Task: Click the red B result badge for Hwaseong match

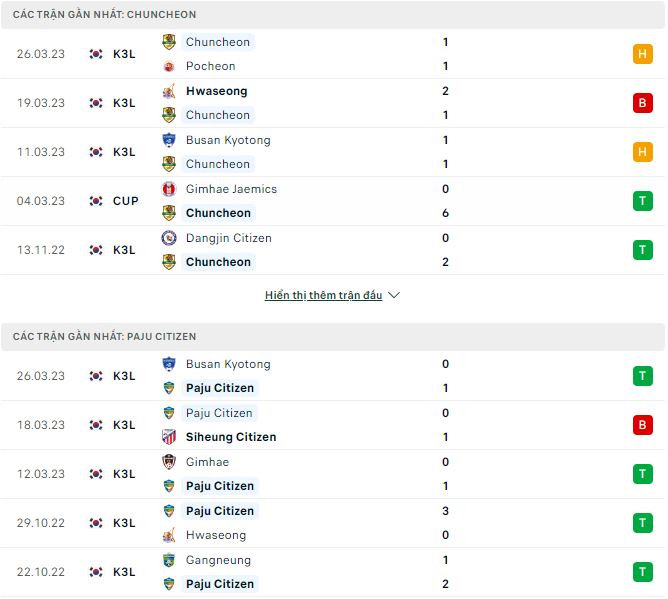Action: (642, 103)
